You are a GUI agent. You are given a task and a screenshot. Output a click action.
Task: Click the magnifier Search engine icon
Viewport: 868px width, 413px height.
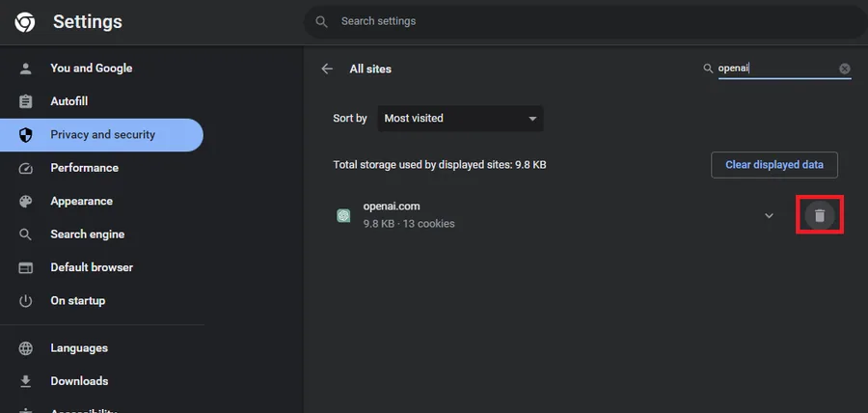point(25,234)
